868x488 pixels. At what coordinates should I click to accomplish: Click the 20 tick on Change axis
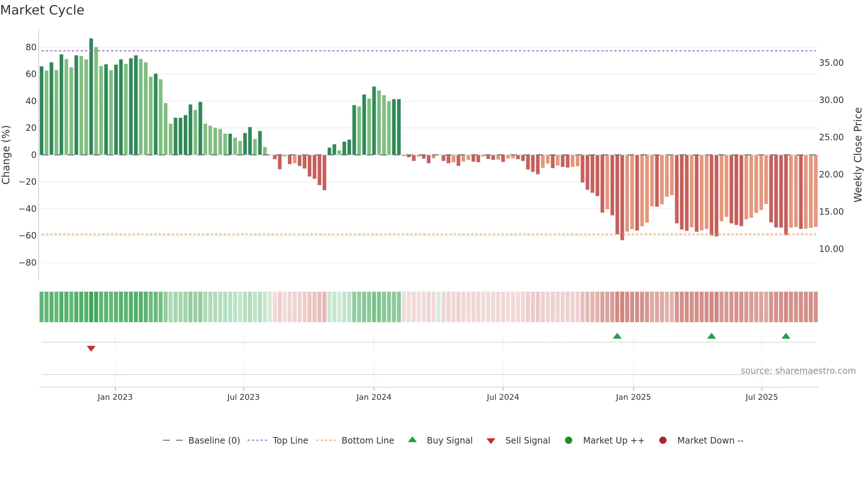31,128
